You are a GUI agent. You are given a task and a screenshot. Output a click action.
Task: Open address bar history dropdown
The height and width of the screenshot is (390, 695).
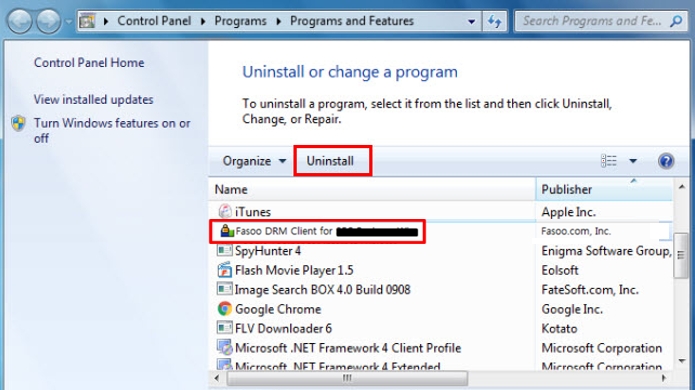(x=472, y=21)
